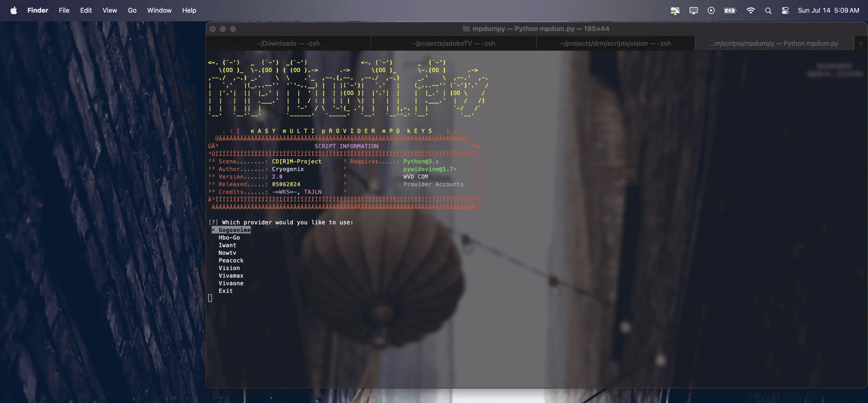Click the WVD CDM requirement
The image size is (868, 403).
pyautogui.click(x=415, y=177)
